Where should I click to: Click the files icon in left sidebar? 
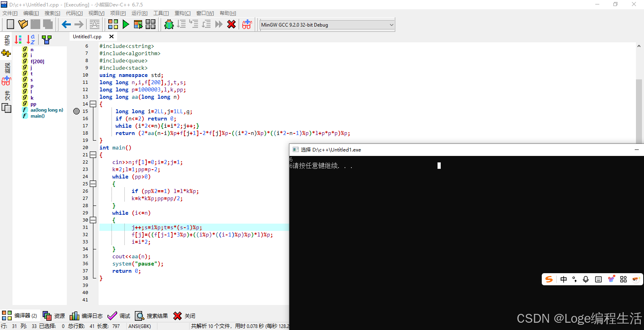pos(6,108)
